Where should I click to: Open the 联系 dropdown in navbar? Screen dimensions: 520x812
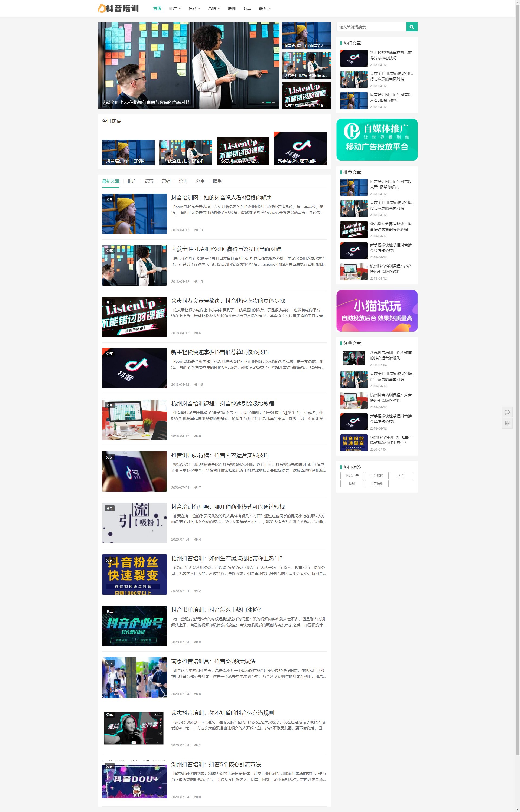264,8
